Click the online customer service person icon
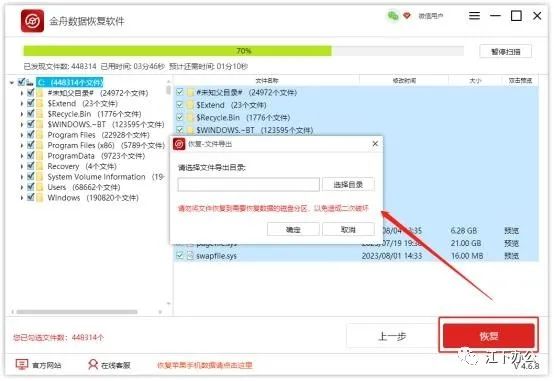The image size is (554, 381). pos(93,364)
